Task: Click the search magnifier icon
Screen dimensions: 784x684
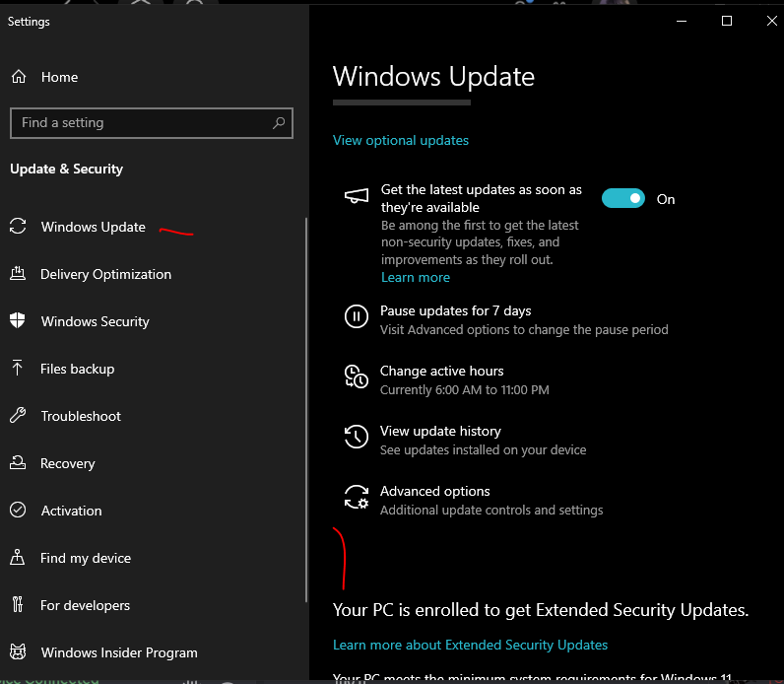Action: [x=279, y=122]
